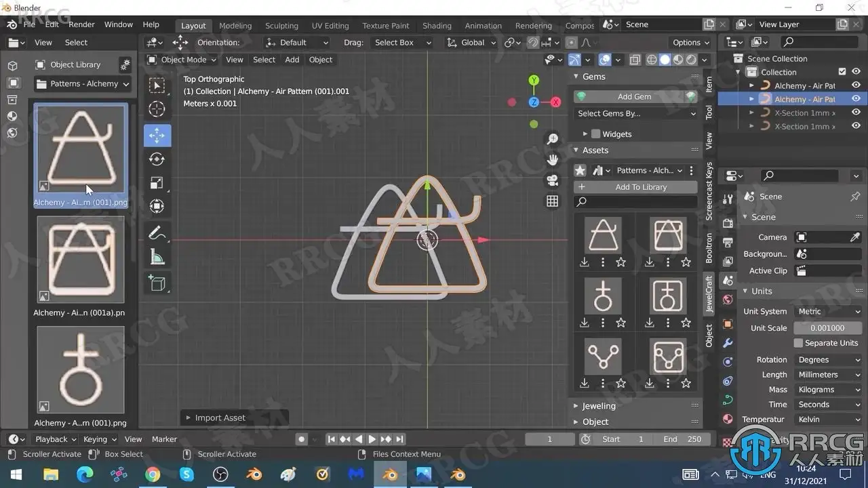Click the Add Gem button
The width and height of the screenshot is (868, 488).
635,97
